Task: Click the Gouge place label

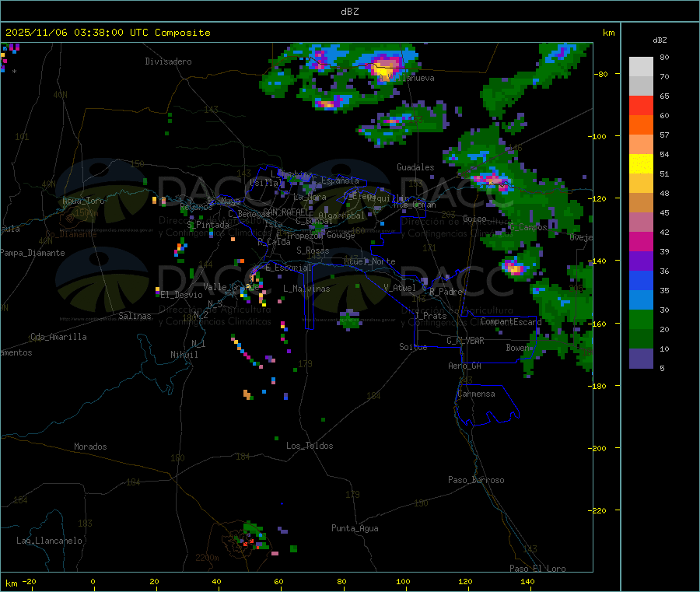Action: click(341, 235)
